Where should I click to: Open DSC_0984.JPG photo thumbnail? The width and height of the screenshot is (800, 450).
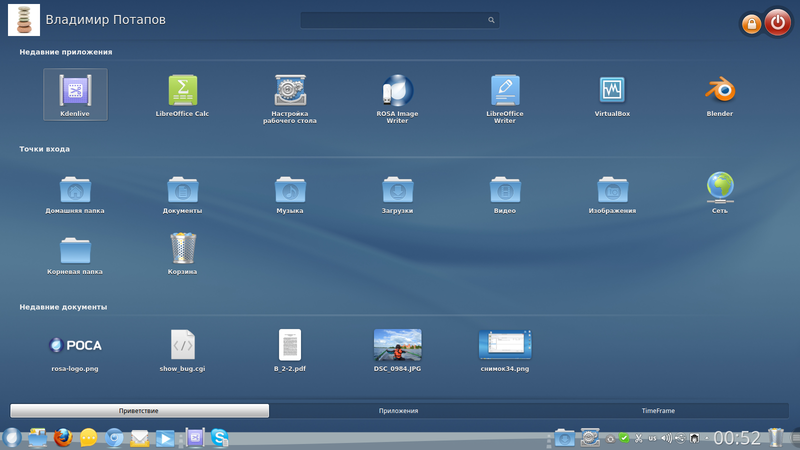[x=397, y=351]
